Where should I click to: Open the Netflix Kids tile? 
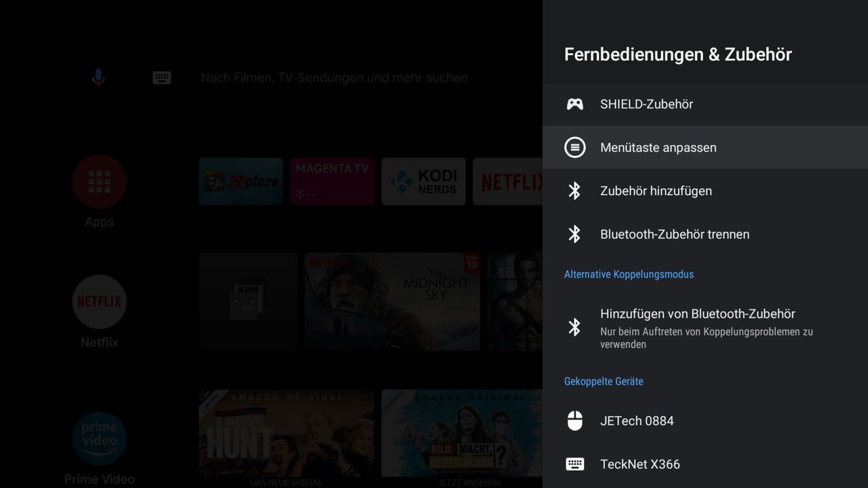tap(248, 302)
